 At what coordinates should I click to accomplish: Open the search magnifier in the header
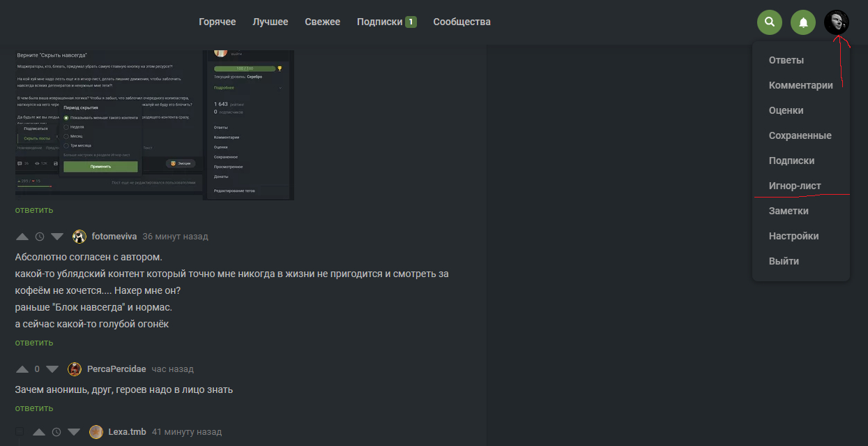(x=769, y=22)
